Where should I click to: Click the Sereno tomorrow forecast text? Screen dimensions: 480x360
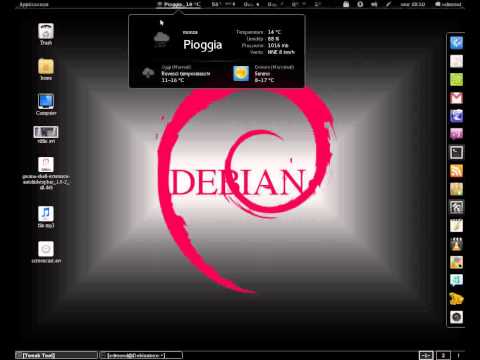262,74
